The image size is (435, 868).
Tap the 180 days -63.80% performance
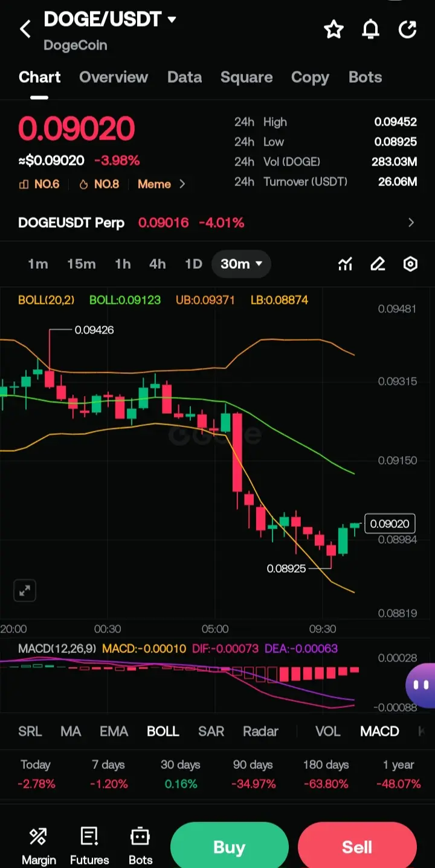(326, 774)
